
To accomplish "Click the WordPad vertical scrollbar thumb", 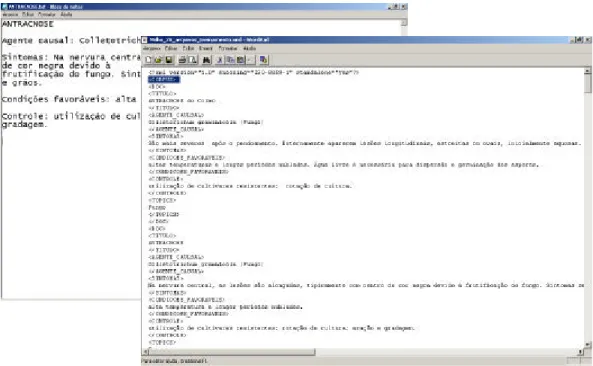I will click(587, 83).
